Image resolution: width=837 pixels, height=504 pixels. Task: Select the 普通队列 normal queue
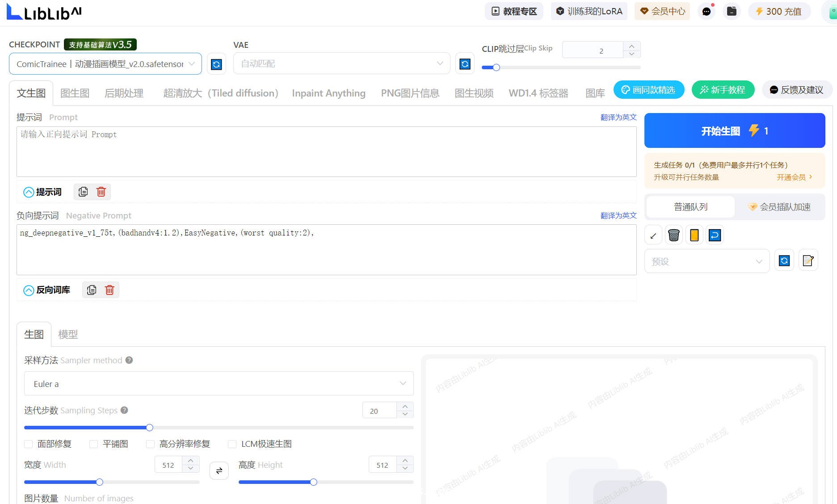click(x=690, y=207)
